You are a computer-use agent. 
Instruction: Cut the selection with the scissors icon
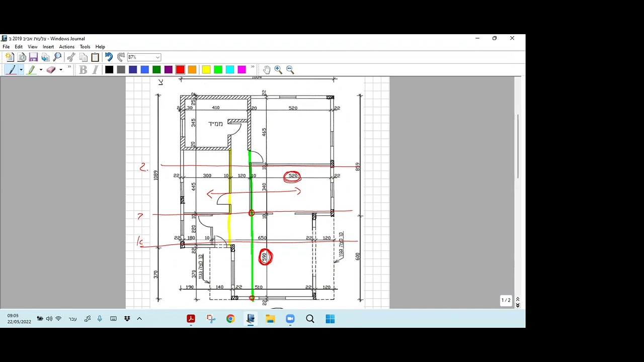[71, 57]
